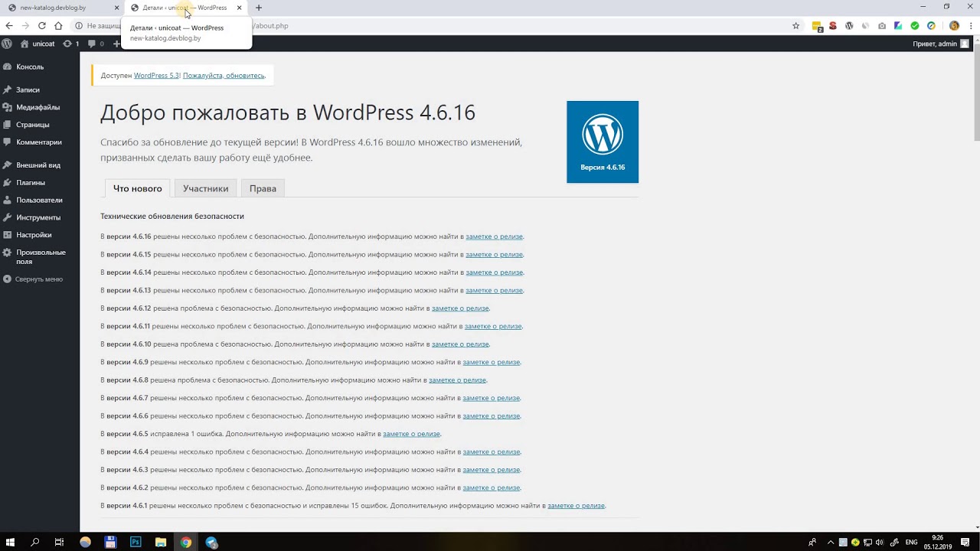Open the green checkmark extension
The width and height of the screenshot is (980, 551).
915,25
